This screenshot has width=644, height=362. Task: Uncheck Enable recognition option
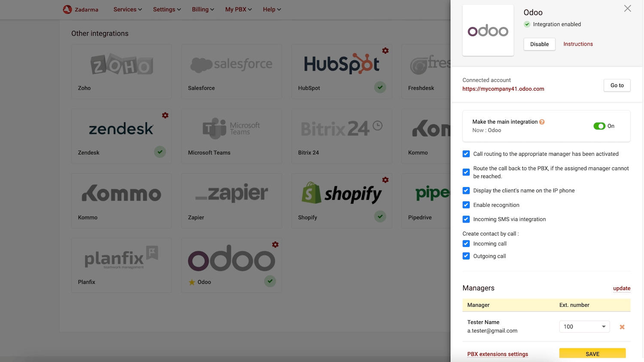click(x=466, y=205)
